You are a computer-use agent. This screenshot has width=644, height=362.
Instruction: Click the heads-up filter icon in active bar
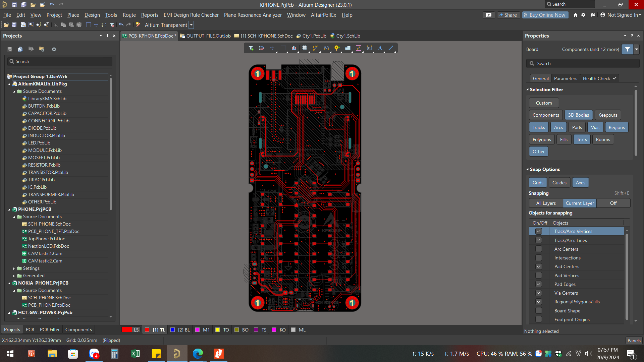(x=251, y=48)
